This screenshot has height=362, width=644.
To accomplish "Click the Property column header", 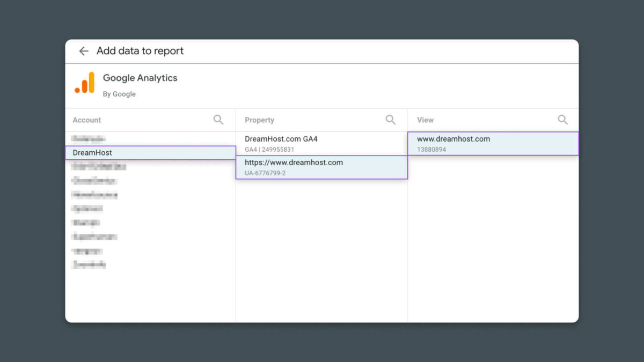I will [x=259, y=120].
